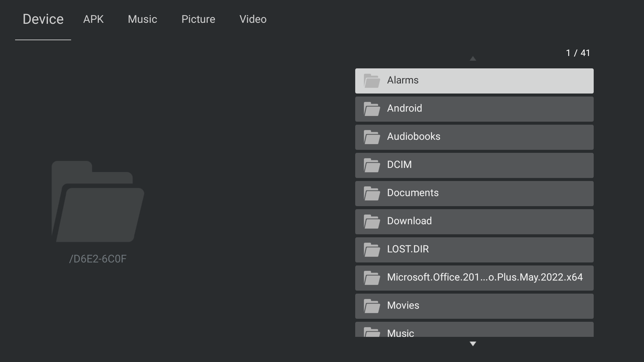Open the Microsoft.Office Plus.May.2022.x64 folder

click(474, 278)
